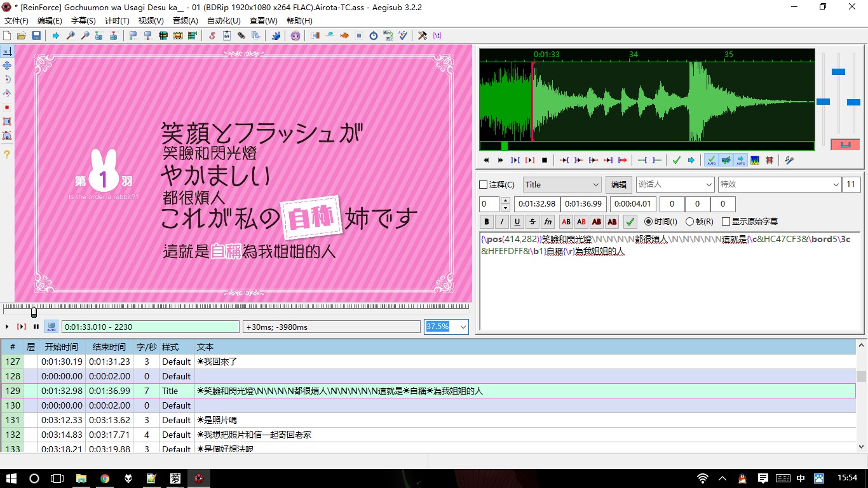Commit the line with the green checkmark button

(630, 222)
